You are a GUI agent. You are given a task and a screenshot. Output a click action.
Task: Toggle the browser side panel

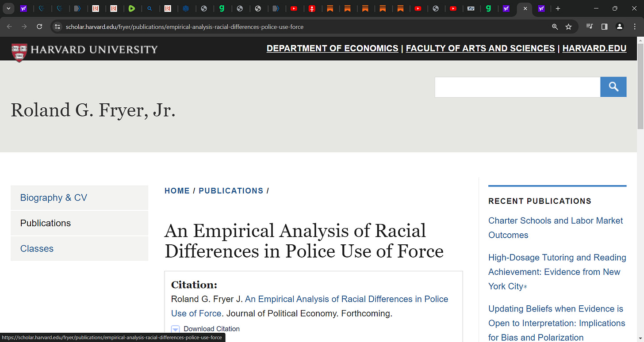pyautogui.click(x=604, y=27)
